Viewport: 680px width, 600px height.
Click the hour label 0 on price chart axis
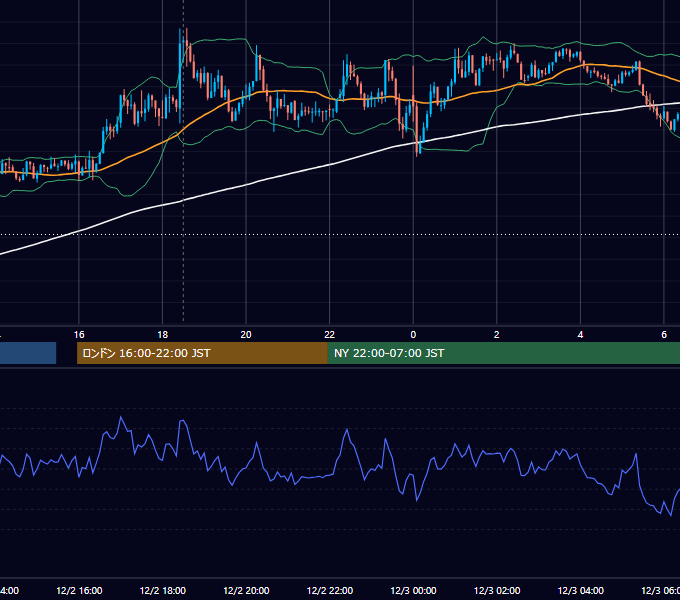click(413, 335)
